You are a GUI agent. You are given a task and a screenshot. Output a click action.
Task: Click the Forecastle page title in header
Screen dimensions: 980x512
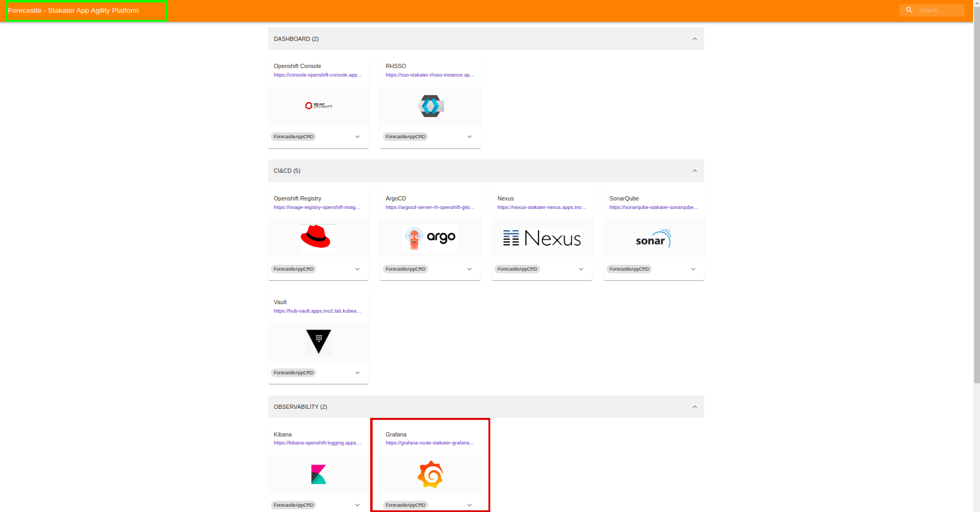click(73, 11)
